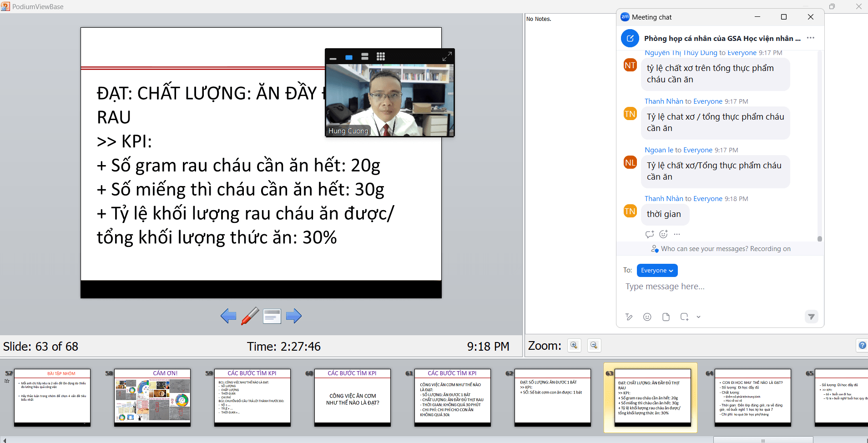Maximize the Meeting chat window
This screenshot has width=868, height=443.
[784, 17]
